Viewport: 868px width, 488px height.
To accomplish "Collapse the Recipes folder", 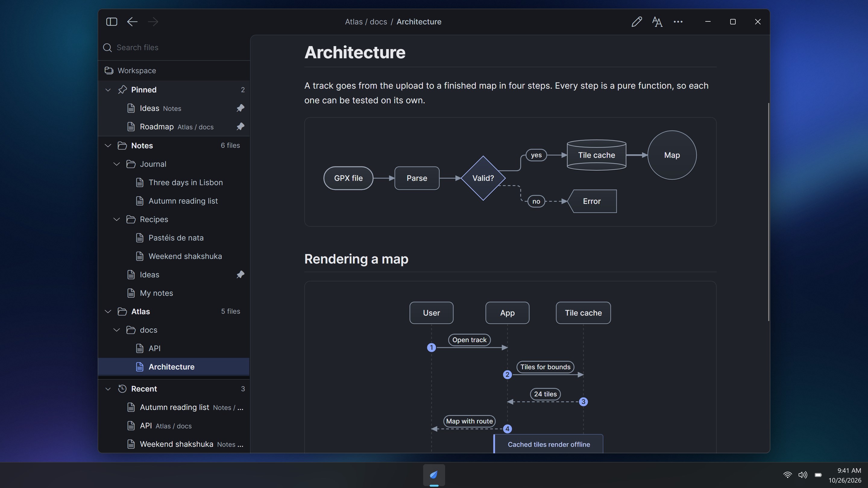I will tap(117, 219).
